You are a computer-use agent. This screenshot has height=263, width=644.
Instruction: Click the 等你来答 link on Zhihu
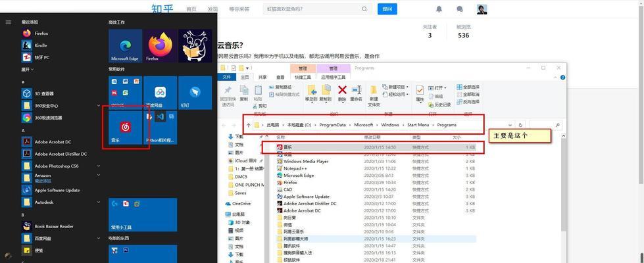pyautogui.click(x=239, y=9)
